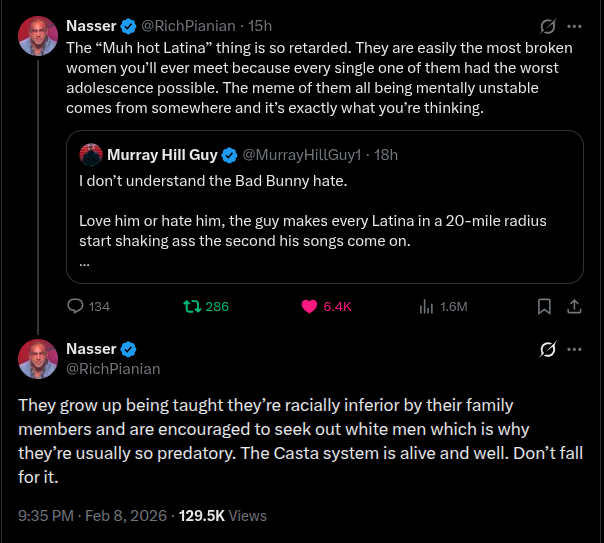Open more options on first tweet
Viewport: 604px width, 543px height.
[575, 26]
